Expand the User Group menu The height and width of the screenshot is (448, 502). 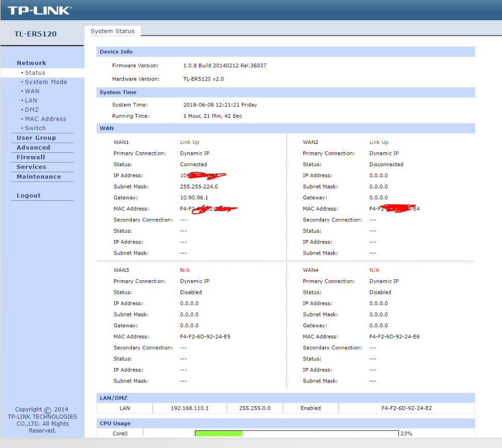[x=36, y=138]
